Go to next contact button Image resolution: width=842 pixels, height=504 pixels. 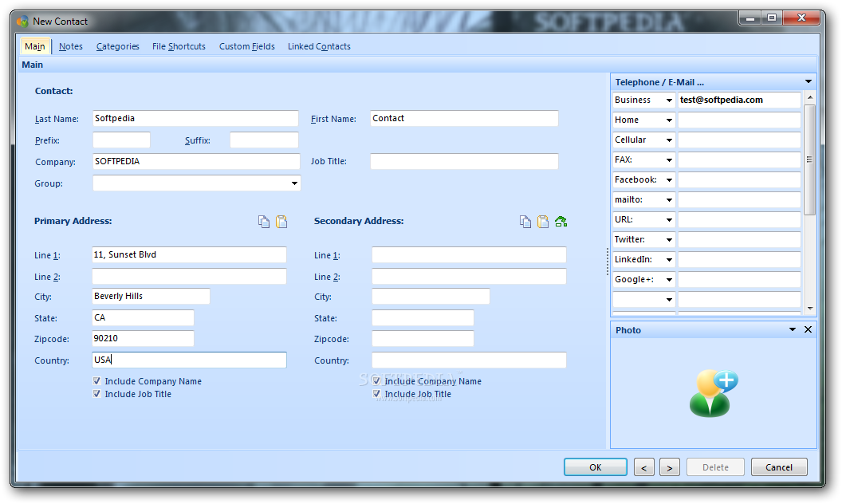coord(670,467)
